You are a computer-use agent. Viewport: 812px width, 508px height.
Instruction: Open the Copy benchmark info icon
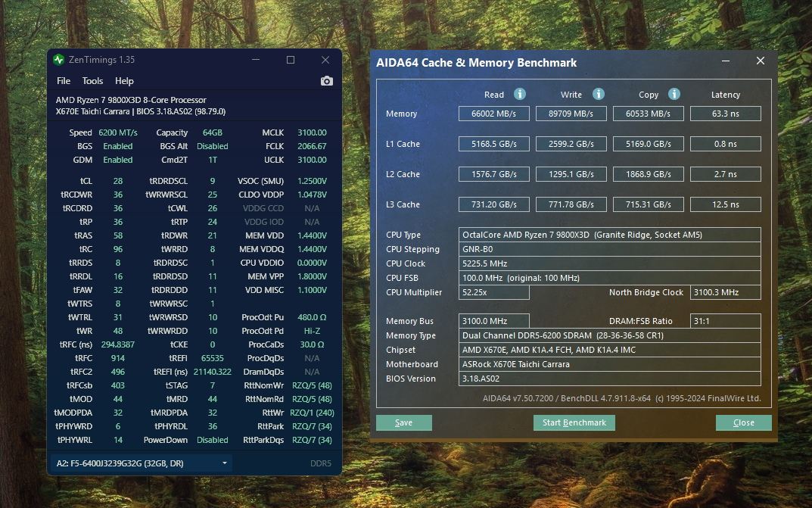click(x=674, y=94)
